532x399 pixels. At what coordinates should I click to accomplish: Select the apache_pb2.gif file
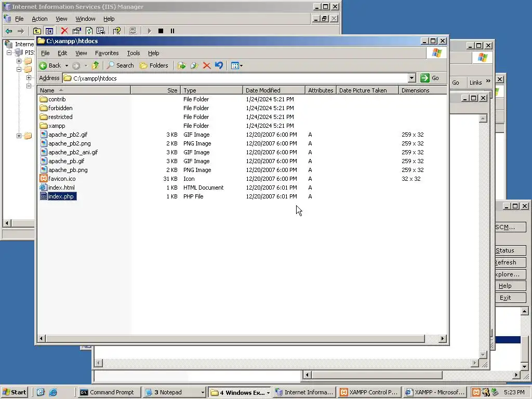coord(64,135)
